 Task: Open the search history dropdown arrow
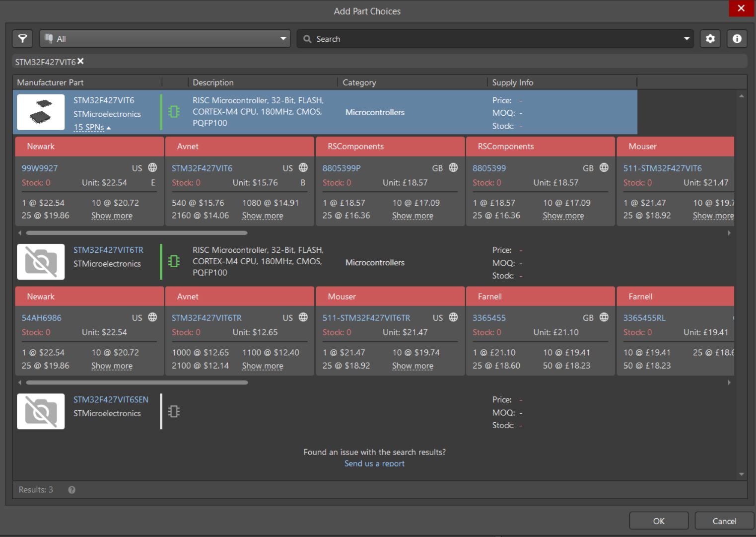click(686, 39)
